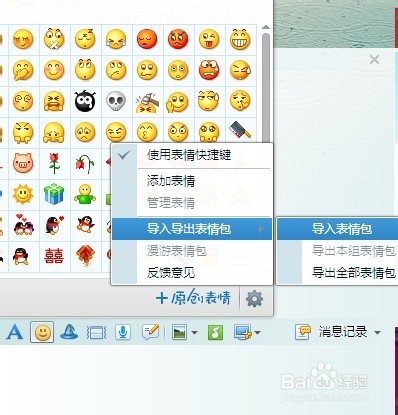Image resolution: width=398 pixels, height=415 pixels.
Task: Open emoticon settings gear icon
Action: click(x=254, y=298)
